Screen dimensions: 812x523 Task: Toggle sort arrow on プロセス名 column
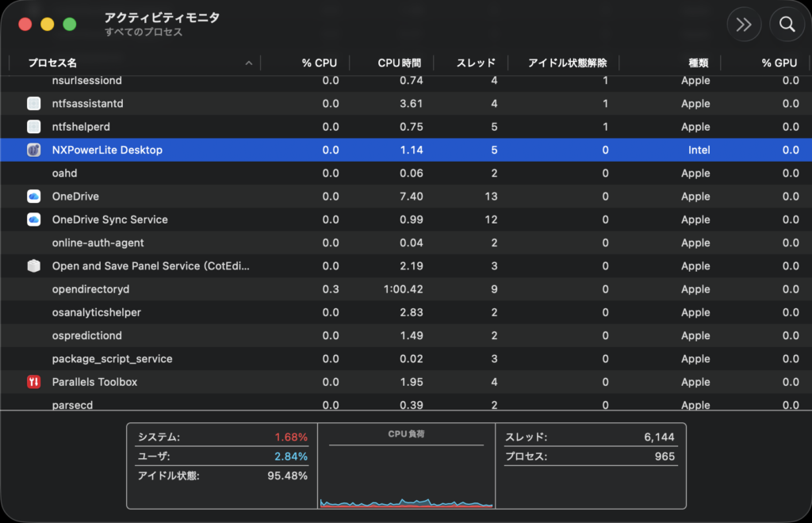pos(248,63)
